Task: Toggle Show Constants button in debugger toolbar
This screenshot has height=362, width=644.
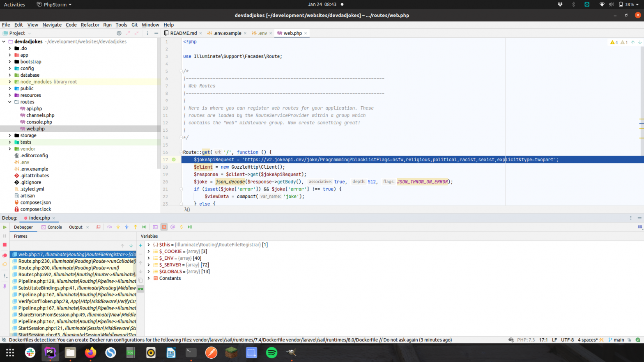Action: pos(164,227)
